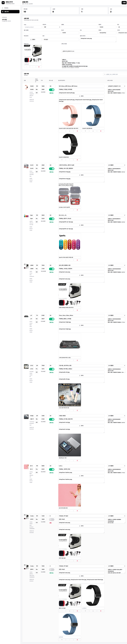Select 상품 관리 in the sidebar

[x=10, y=12]
